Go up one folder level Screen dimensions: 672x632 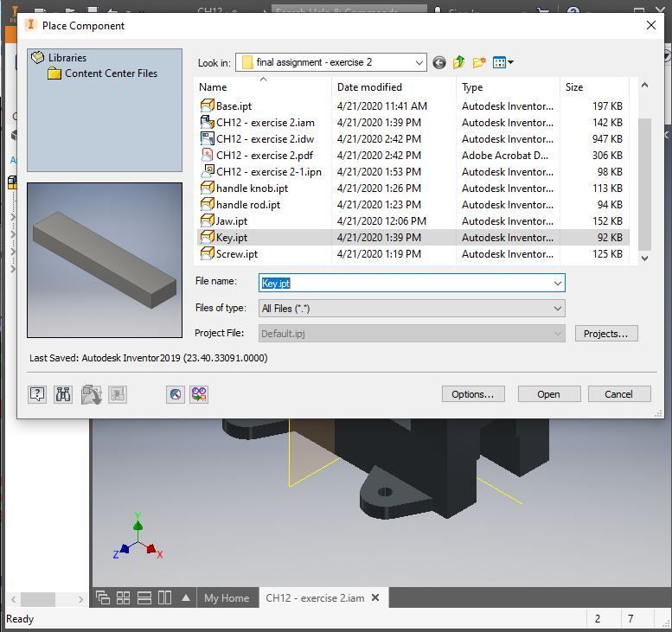tap(459, 62)
